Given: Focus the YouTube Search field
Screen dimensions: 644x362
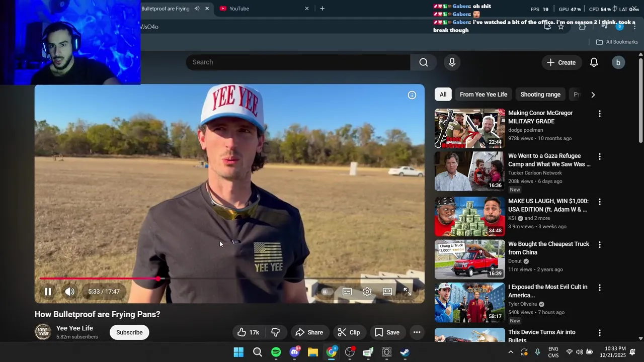Looking at the screenshot, I should (x=298, y=62).
